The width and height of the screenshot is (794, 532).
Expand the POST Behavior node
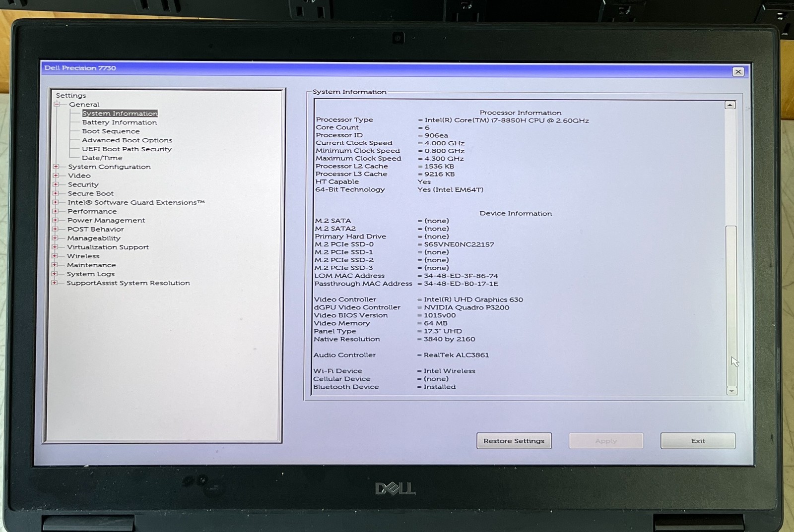pos(56,229)
